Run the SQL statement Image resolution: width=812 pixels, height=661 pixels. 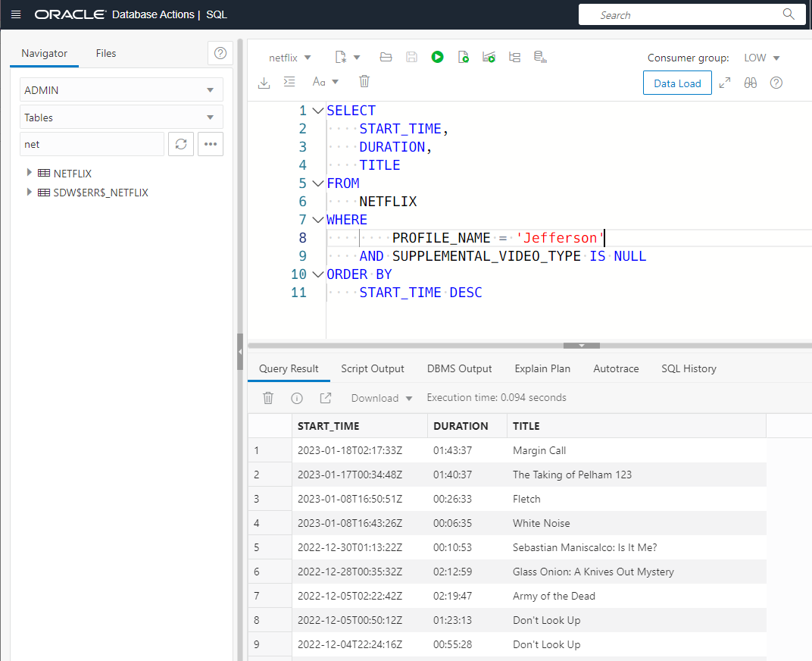pos(438,57)
